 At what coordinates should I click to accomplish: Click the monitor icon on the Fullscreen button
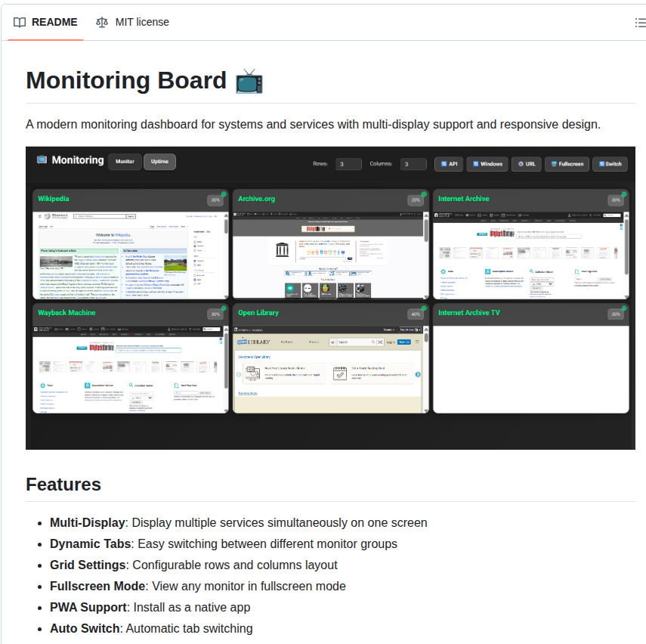pos(554,163)
